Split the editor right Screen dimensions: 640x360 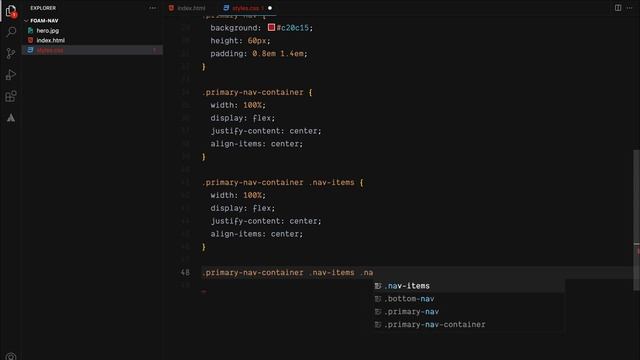(618, 8)
